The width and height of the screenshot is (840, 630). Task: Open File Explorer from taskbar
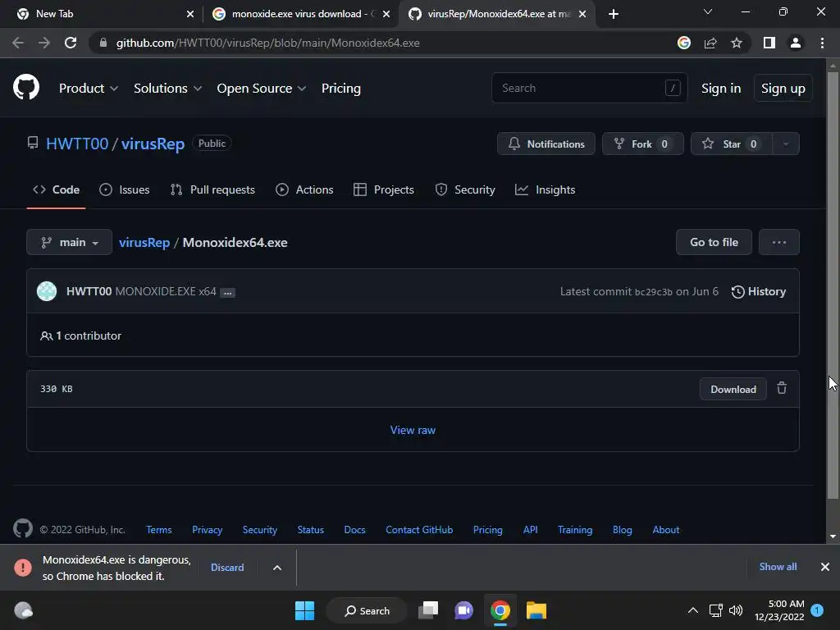point(536,610)
